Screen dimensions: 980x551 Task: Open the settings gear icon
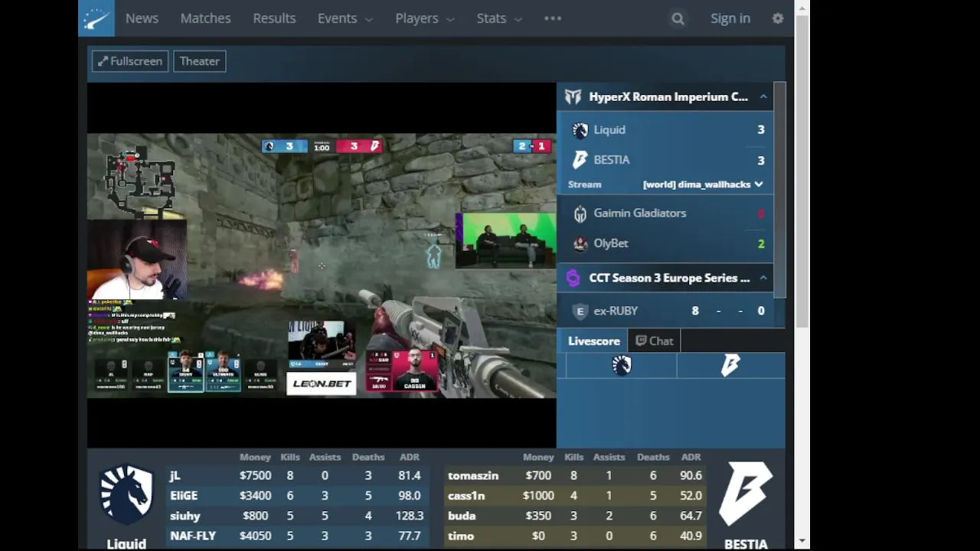pyautogui.click(x=778, y=18)
